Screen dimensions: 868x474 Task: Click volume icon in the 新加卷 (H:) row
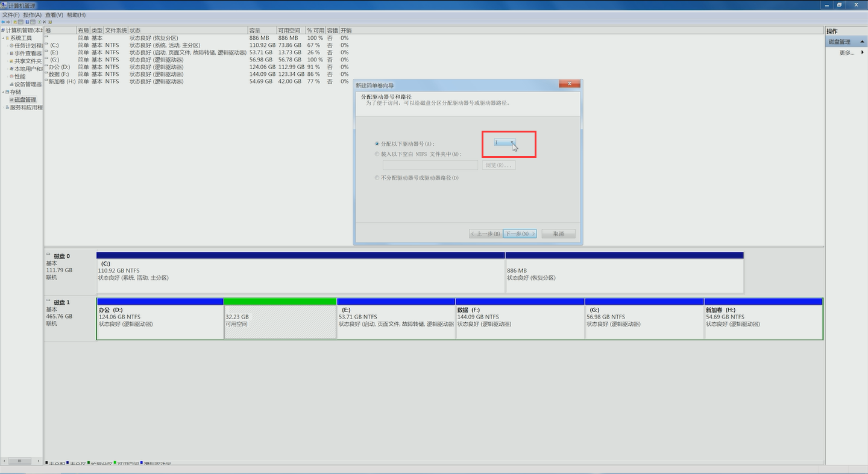(x=47, y=81)
